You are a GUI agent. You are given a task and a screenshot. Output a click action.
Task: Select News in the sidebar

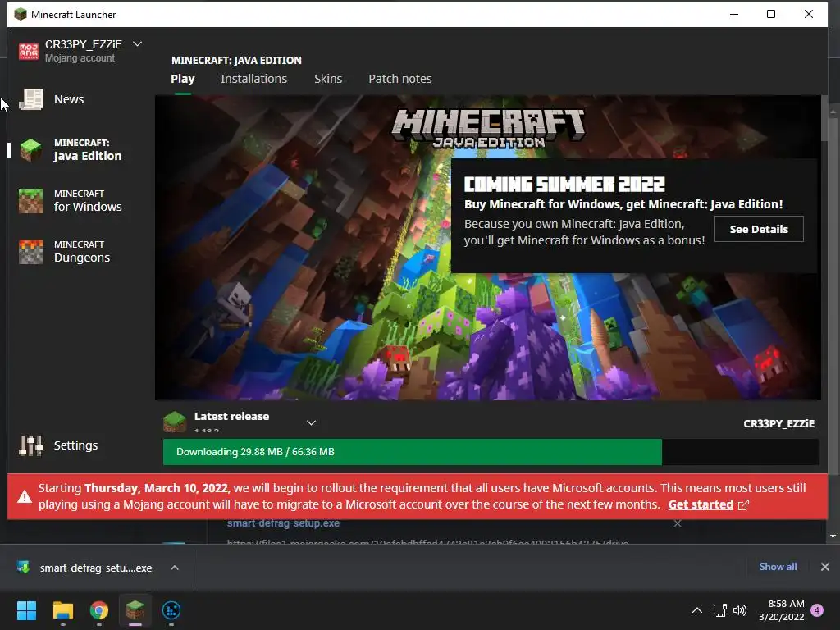tap(69, 99)
